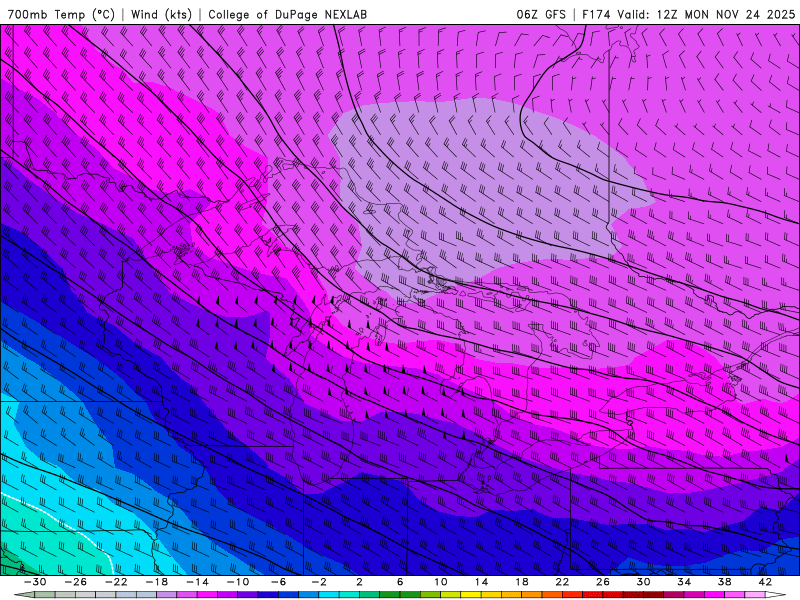Viewport: 800px width, 600px height.
Task: Click the 2 colorbar label
Action: click(359, 582)
